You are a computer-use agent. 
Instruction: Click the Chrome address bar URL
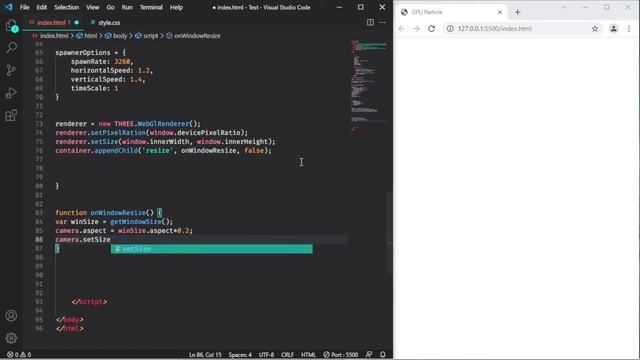point(495,29)
